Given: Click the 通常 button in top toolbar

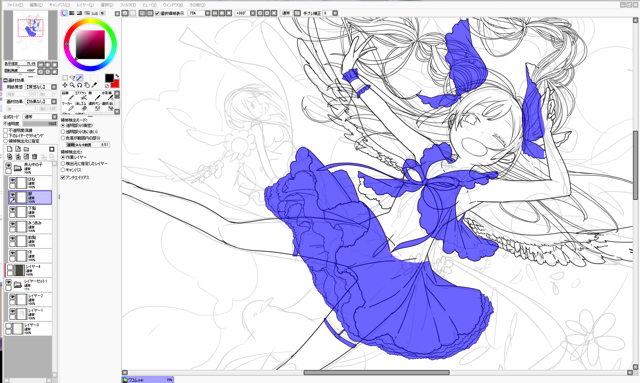Looking at the screenshot, I should [286, 13].
